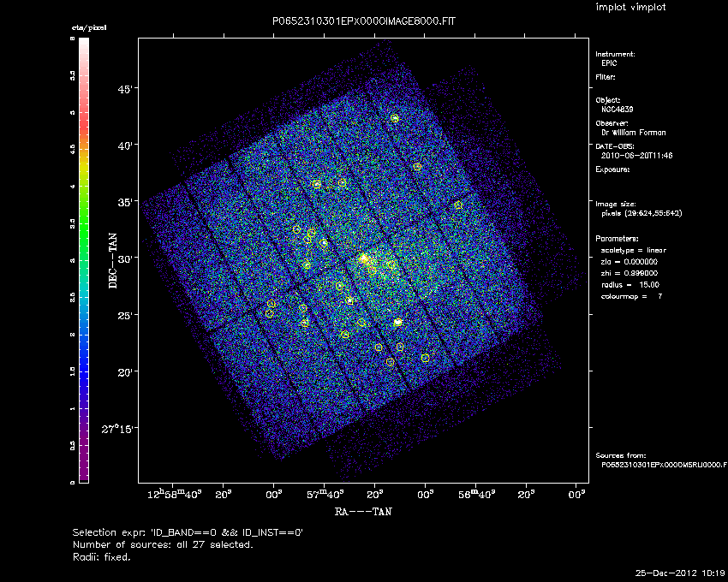Click the timestamp 25-Dec-2012 10:19
The image size is (728, 582).
coord(680,573)
